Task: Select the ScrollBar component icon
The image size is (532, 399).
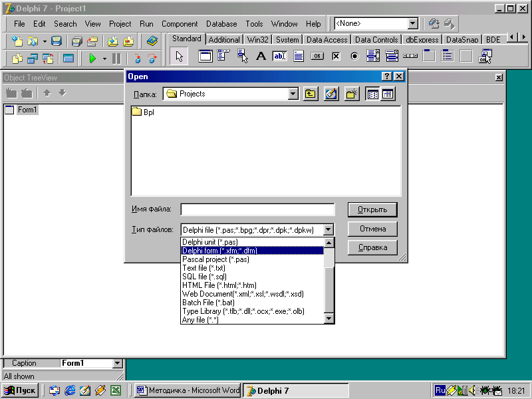Action: point(410,56)
